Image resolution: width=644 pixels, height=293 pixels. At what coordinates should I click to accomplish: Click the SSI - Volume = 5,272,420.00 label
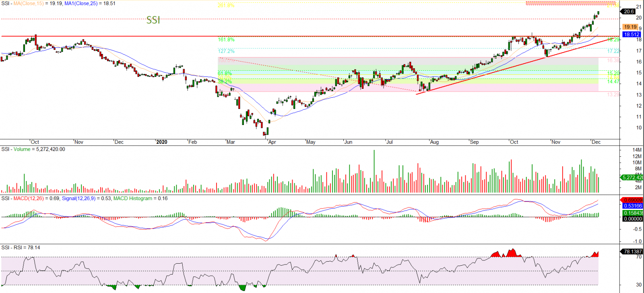[33, 149]
